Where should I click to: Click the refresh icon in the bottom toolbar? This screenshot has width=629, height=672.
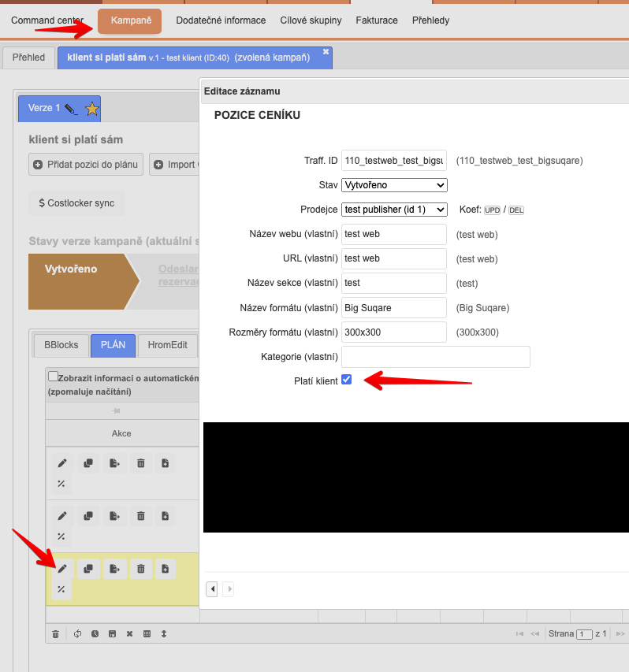tap(77, 633)
